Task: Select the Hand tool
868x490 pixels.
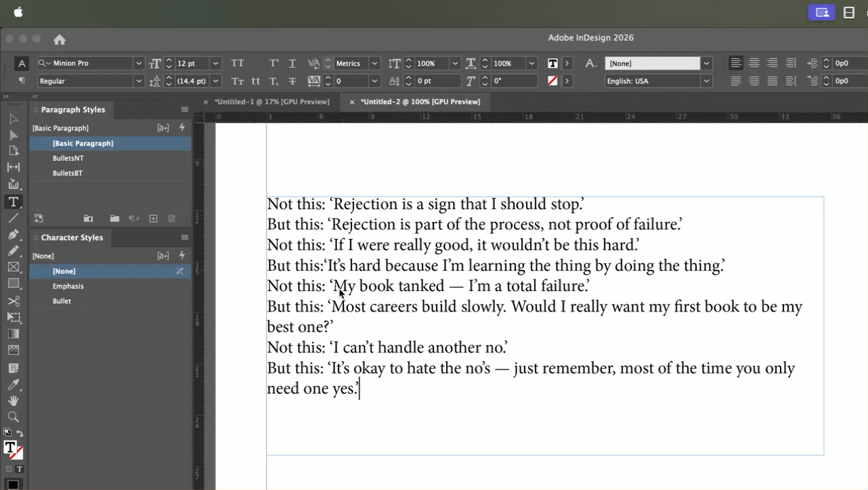Action: coord(13,401)
